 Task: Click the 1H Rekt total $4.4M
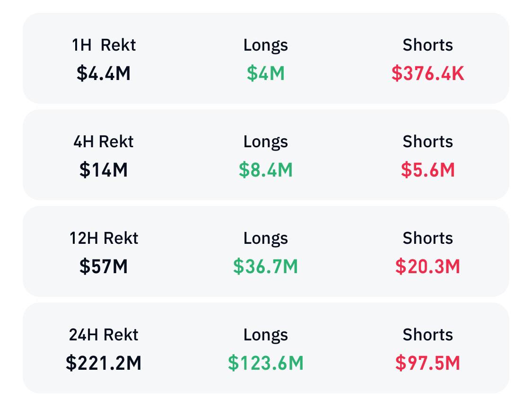[104, 73]
